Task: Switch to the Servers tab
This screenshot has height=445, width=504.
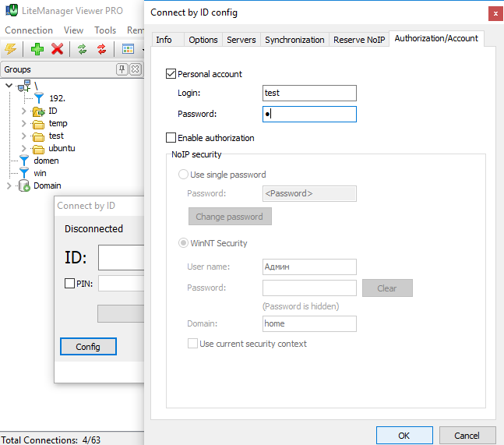Action: pos(241,40)
